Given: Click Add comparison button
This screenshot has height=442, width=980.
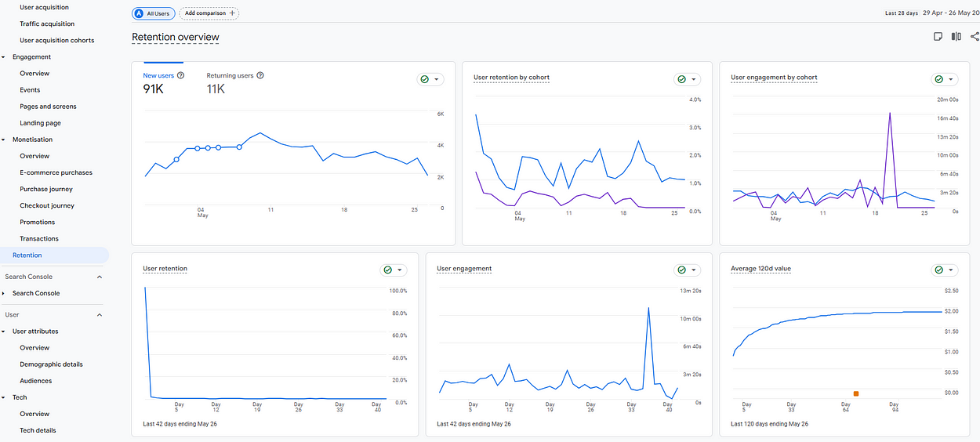Looking at the screenshot, I should coord(209,13).
